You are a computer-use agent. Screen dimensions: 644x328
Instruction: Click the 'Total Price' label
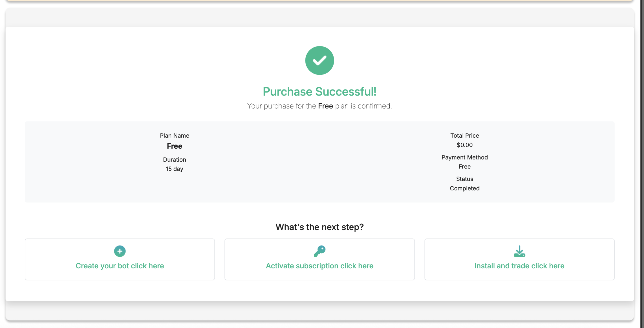pos(464,136)
